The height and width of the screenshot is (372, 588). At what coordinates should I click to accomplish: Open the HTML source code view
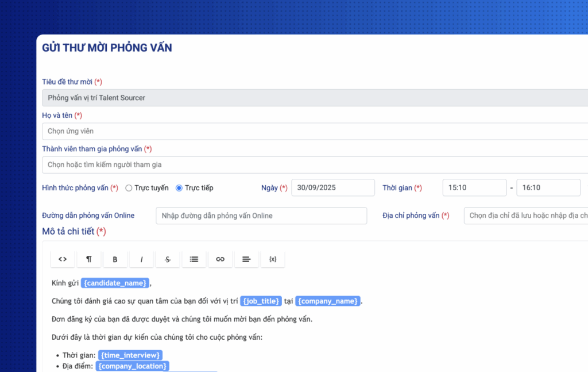pos(63,259)
